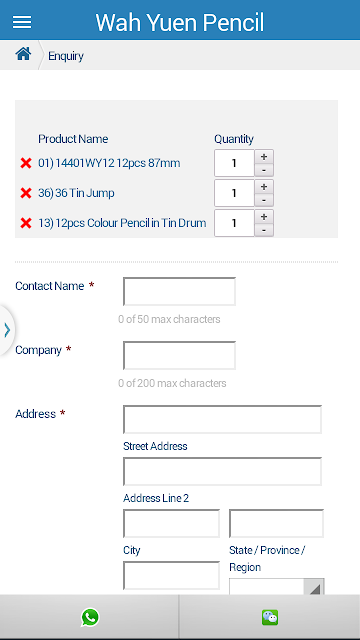Open the hamburger menu icon

click(22, 22)
